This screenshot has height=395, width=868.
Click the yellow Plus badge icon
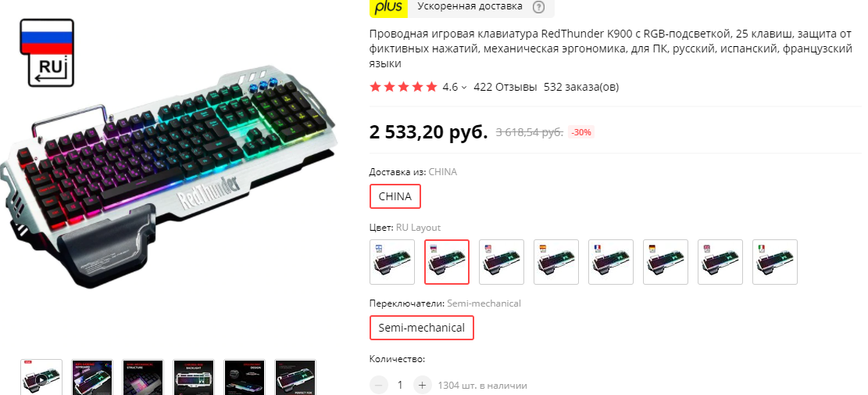point(388,8)
